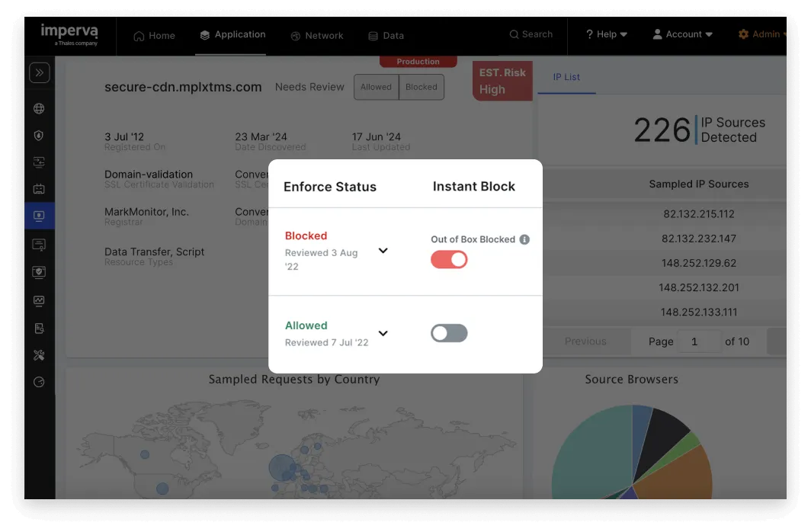Click the Production environment tag
The image size is (811, 532).
tap(418, 62)
